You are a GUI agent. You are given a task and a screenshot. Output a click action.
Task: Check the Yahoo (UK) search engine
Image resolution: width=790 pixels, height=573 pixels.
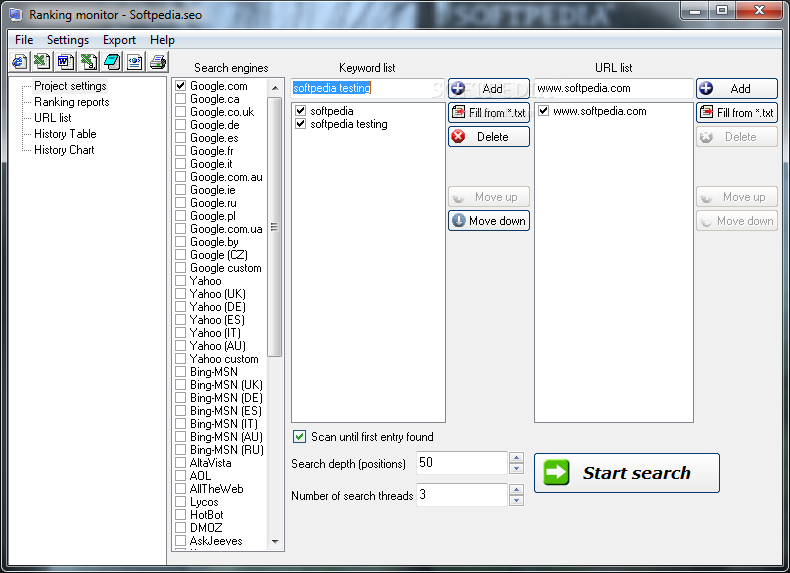pos(180,294)
